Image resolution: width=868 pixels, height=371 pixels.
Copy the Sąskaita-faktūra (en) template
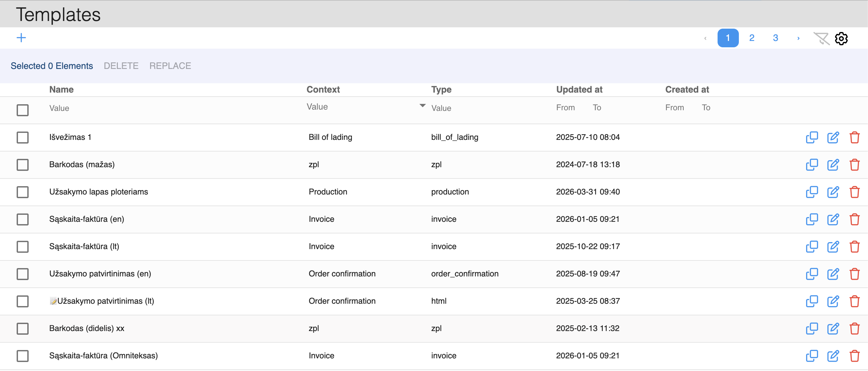tap(811, 219)
